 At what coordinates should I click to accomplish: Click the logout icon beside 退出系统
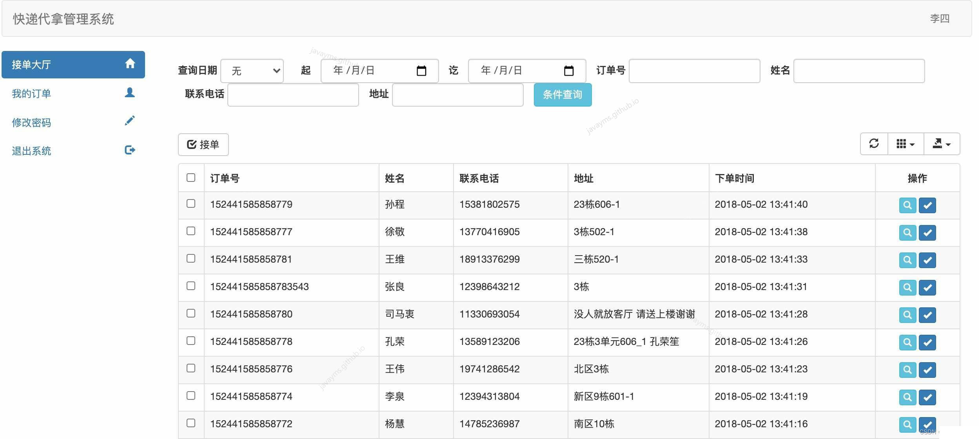tap(130, 149)
